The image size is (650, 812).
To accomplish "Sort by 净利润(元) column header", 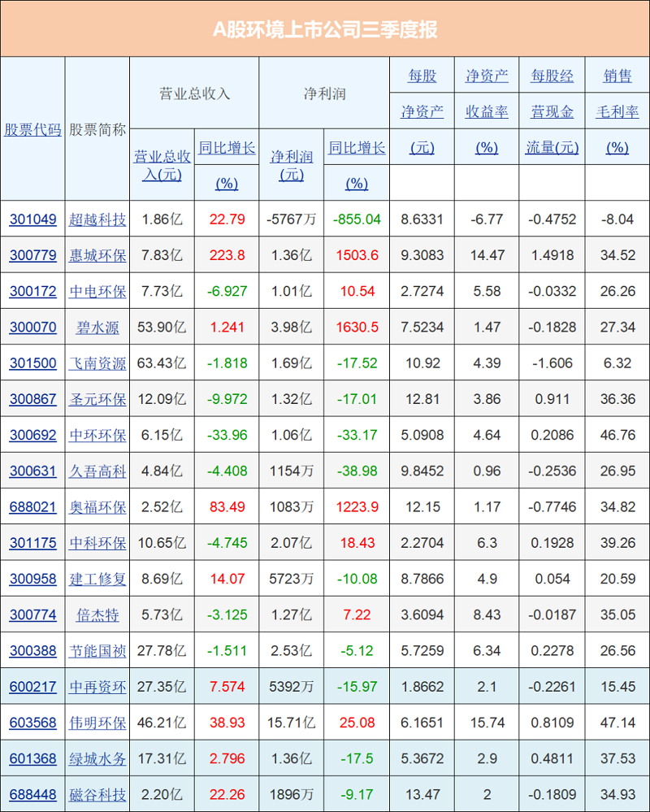I will coord(292,165).
